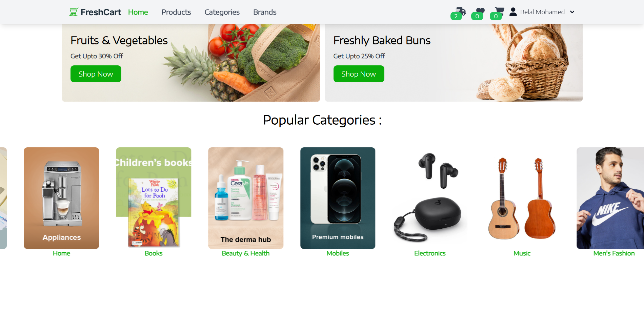Navigate to the Brands page
The width and height of the screenshot is (644, 313).
(265, 12)
